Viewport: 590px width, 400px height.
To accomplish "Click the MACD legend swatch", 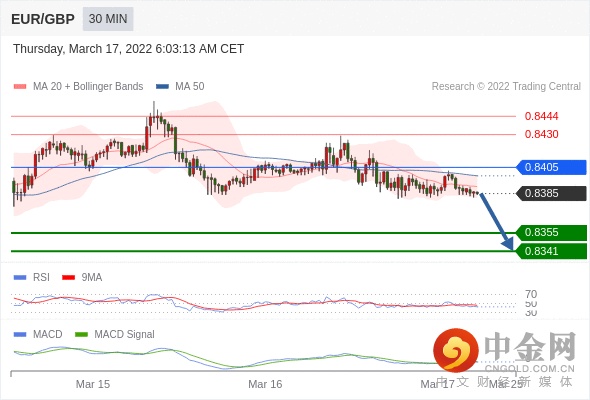I will (20, 335).
